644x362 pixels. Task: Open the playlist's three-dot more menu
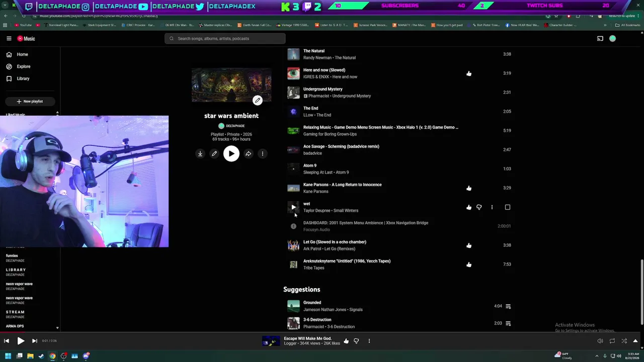[262, 154]
